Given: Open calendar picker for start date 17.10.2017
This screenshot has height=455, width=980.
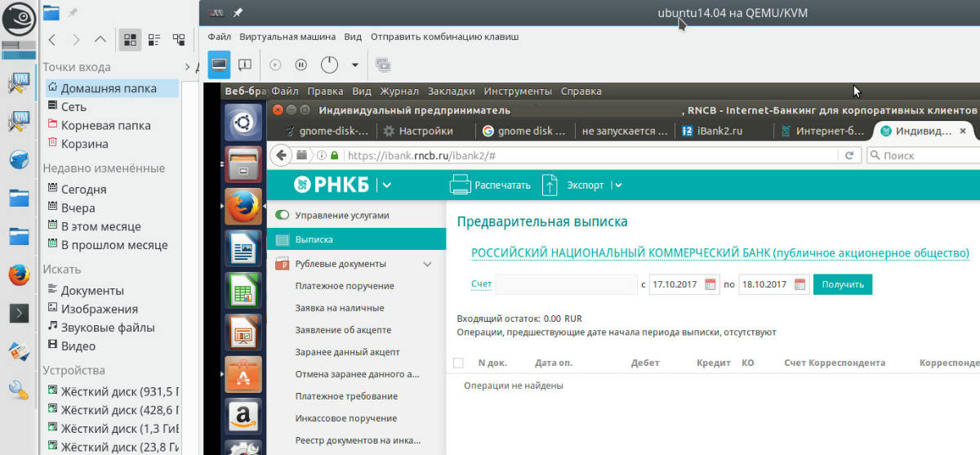Looking at the screenshot, I should (x=710, y=284).
